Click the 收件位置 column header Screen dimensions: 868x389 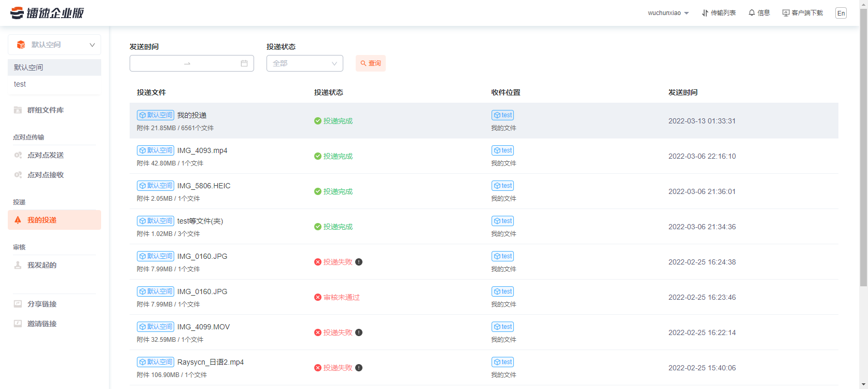click(x=506, y=92)
